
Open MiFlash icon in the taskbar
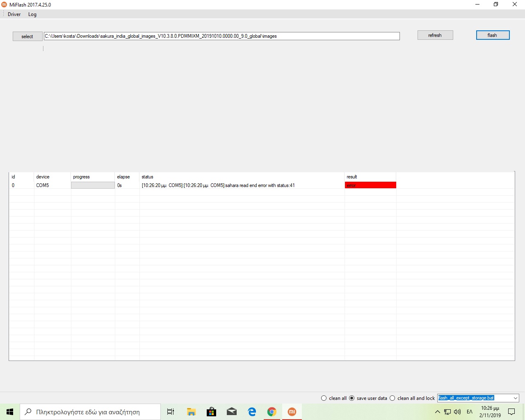point(292,412)
